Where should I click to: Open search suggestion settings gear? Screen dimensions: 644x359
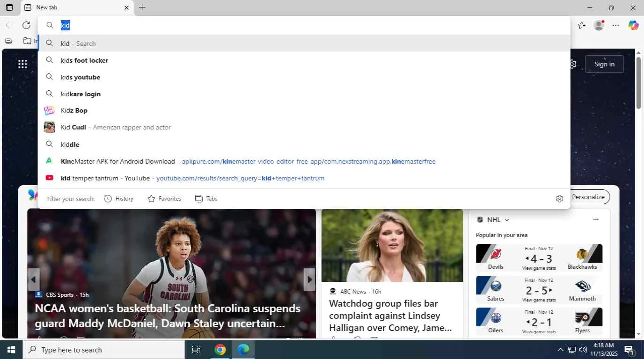point(559,199)
